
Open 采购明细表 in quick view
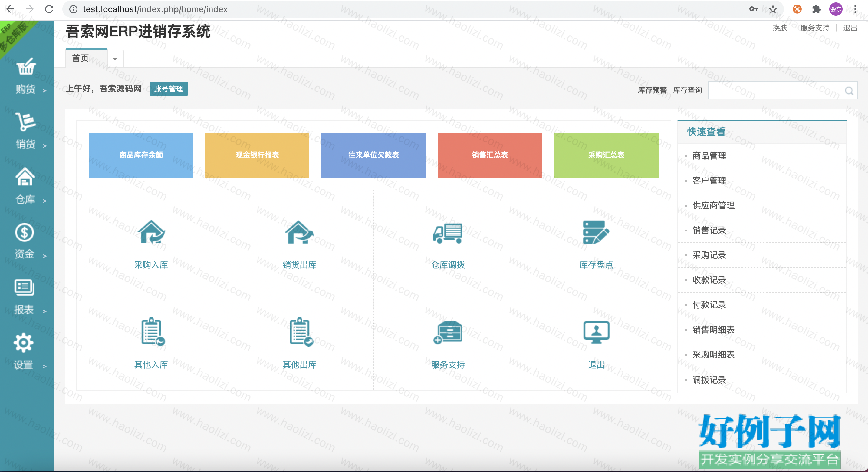(713, 354)
